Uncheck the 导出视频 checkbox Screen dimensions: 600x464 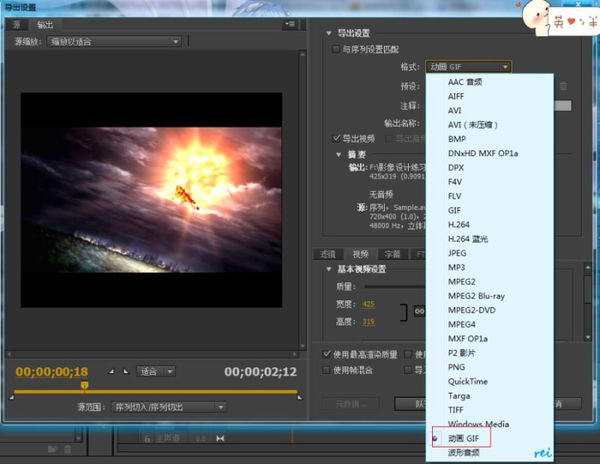336,138
